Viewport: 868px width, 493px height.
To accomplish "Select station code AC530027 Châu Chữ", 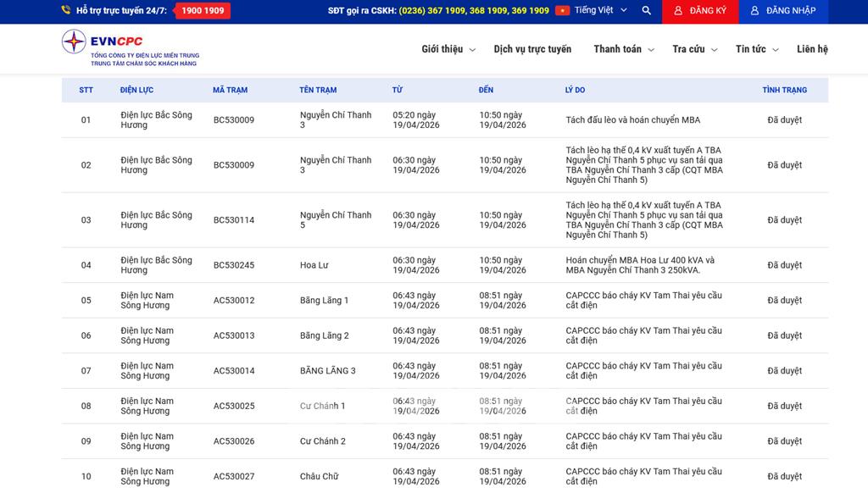I will click(x=234, y=476).
